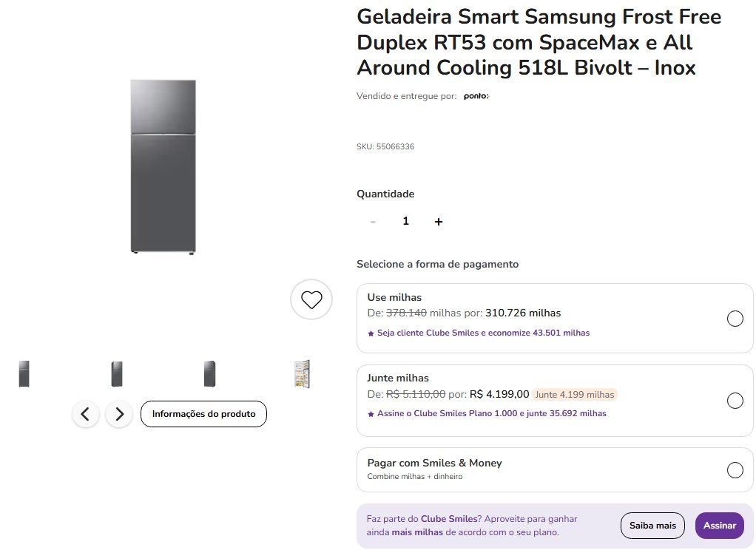The image size is (756, 550).
Task: Click the quantity value field
Action: [405, 222]
